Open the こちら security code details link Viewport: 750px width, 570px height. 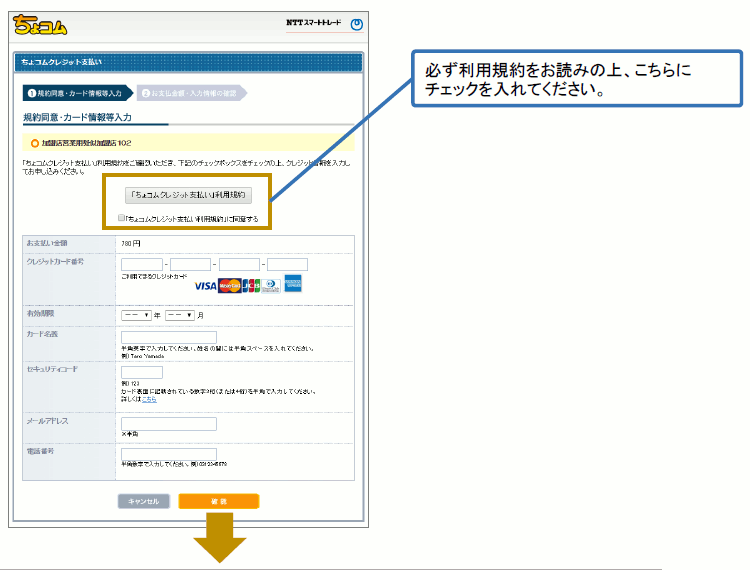pyautogui.click(x=149, y=399)
